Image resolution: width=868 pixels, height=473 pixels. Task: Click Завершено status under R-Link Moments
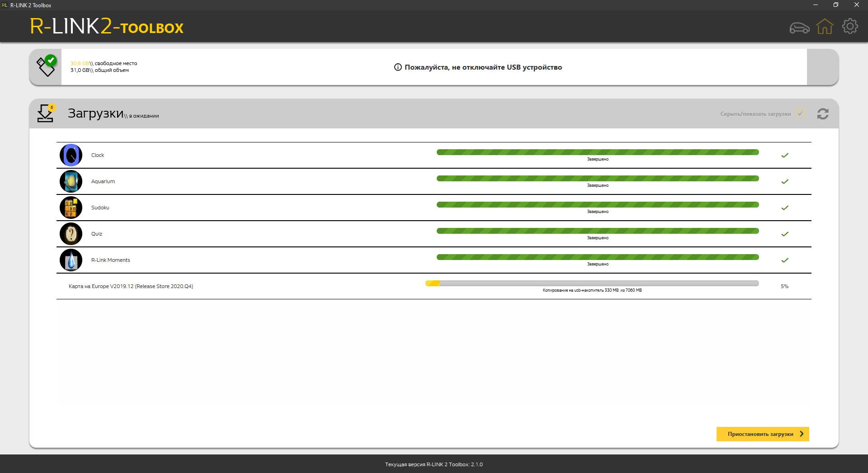(x=598, y=264)
